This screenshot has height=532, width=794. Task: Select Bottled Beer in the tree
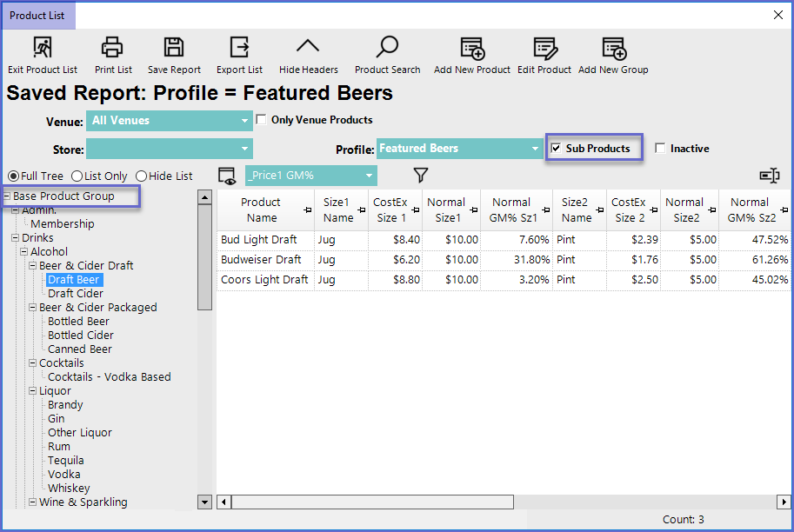tap(78, 321)
